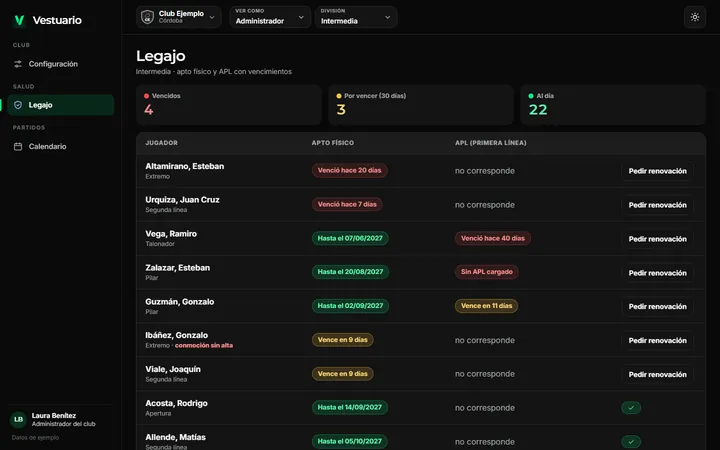Click the Hasta el 02/09/2027 badge

pyautogui.click(x=350, y=306)
